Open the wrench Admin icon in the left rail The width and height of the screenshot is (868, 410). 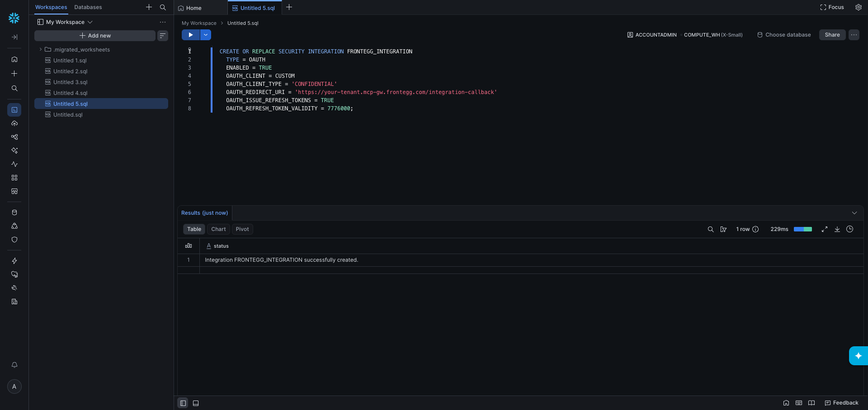pyautogui.click(x=14, y=288)
